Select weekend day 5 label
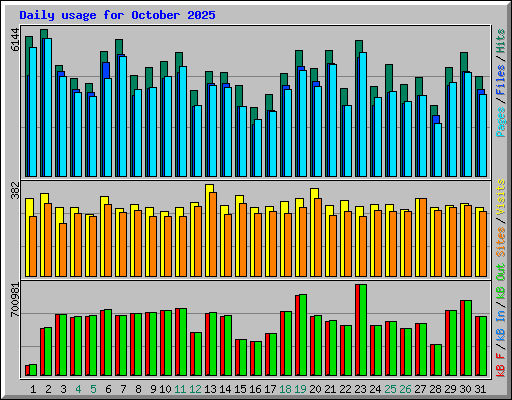512x400 pixels. tap(93, 389)
